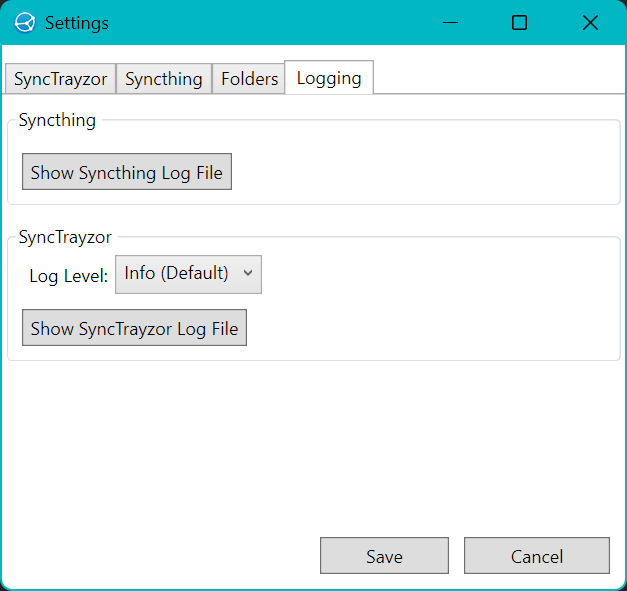The width and height of the screenshot is (627, 591).
Task: Maximize the Settings window
Action: coord(519,22)
